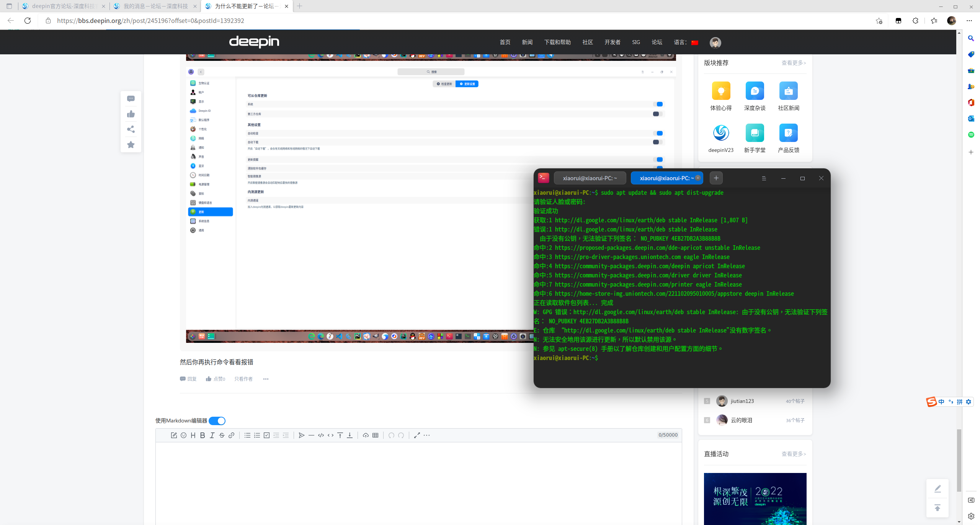
Task: Toggle the Markdown editor switch
Action: 217,421
